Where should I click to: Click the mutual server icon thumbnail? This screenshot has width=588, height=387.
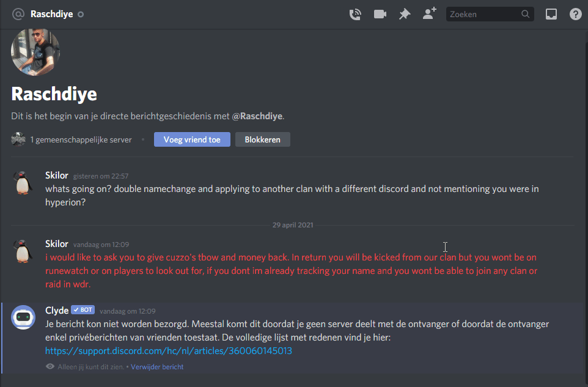click(x=18, y=139)
